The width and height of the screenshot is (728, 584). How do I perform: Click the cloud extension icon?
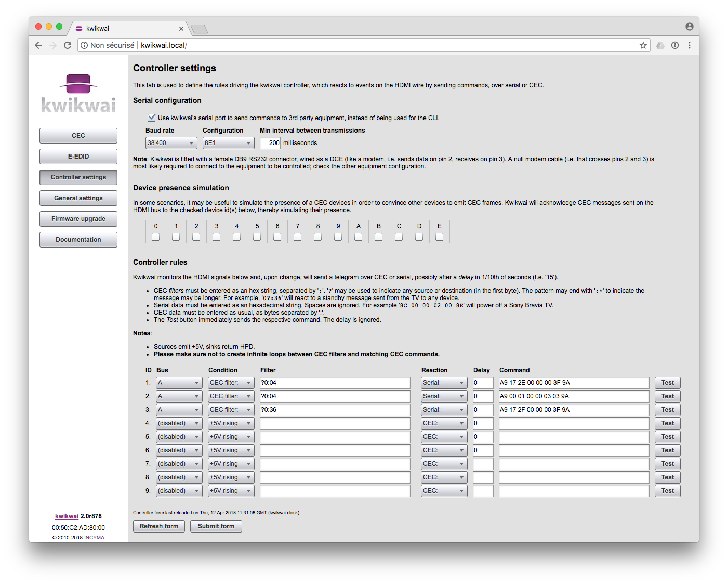[660, 45]
